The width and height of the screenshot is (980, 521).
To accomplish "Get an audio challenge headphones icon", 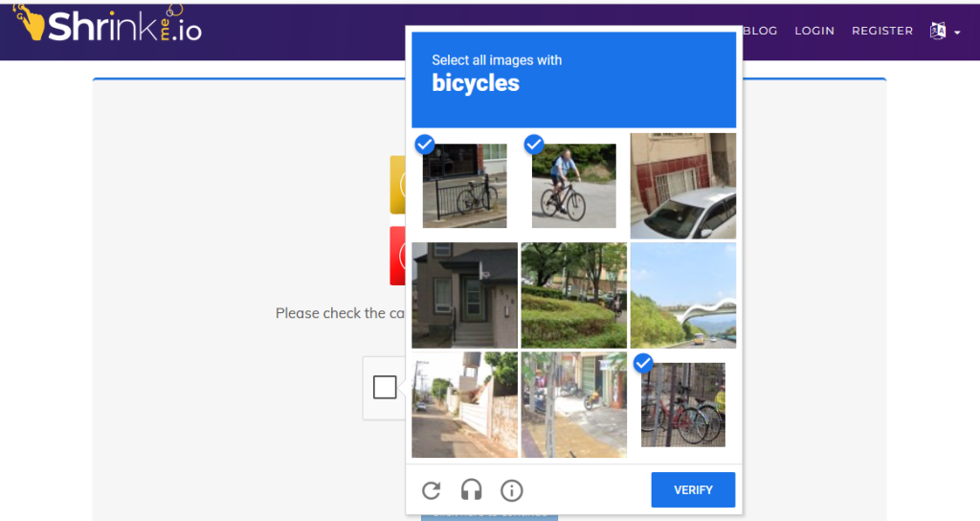I will click(471, 489).
